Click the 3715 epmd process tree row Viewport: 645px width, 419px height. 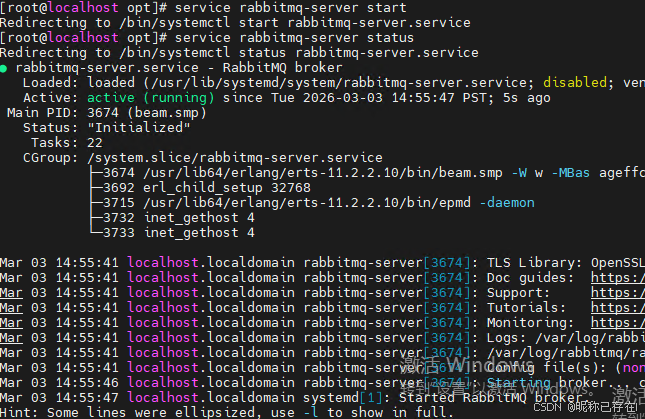click(312, 203)
